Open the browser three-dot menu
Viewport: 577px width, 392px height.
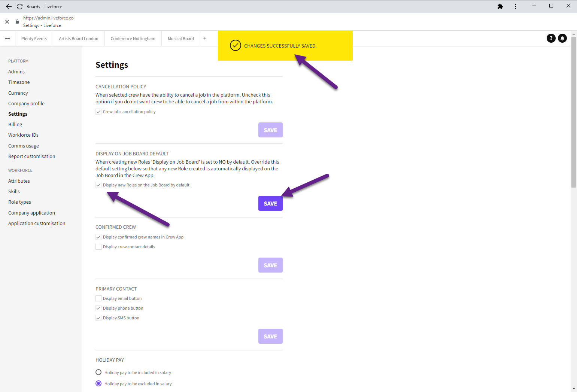click(515, 6)
